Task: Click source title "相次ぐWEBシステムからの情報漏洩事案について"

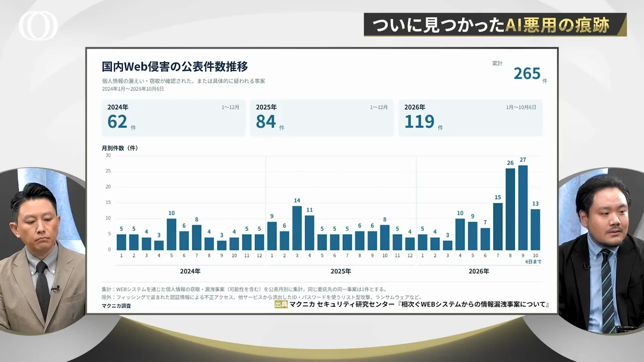Action: tap(474, 304)
